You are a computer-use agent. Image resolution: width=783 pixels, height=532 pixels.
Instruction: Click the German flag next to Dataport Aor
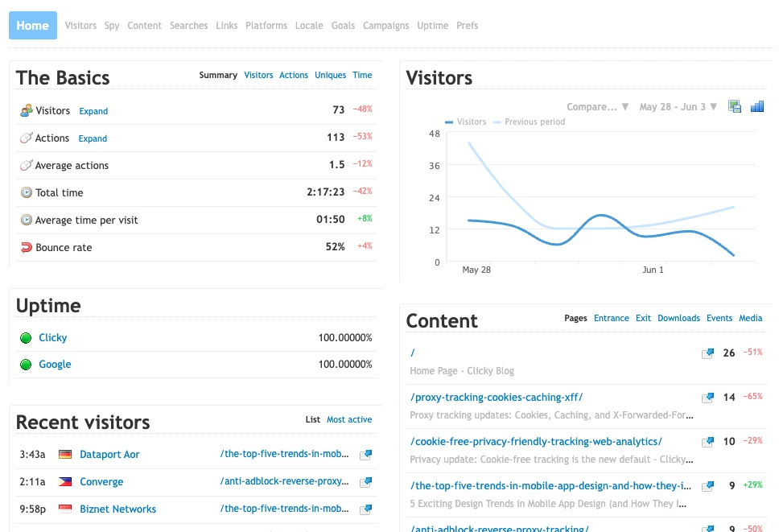point(65,455)
